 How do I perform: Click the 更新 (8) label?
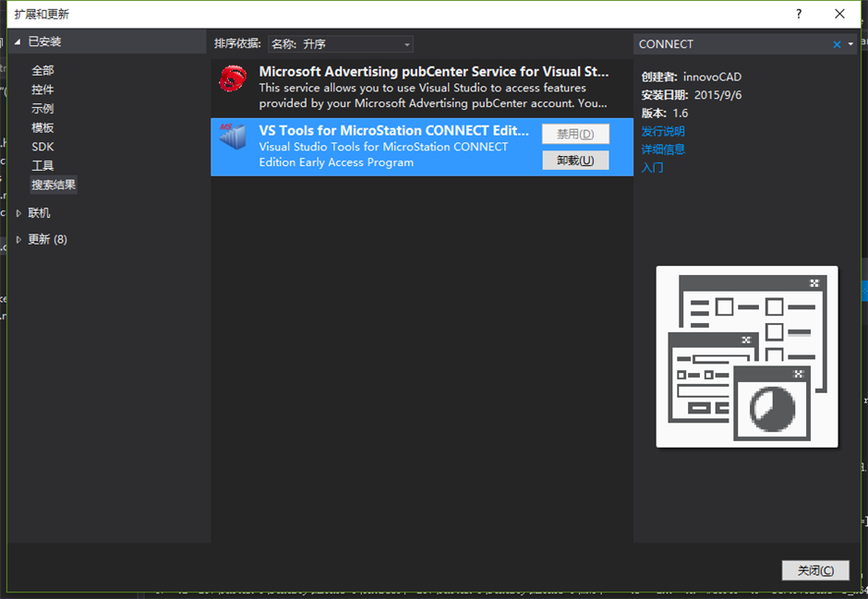pyautogui.click(x=48, y=239)
